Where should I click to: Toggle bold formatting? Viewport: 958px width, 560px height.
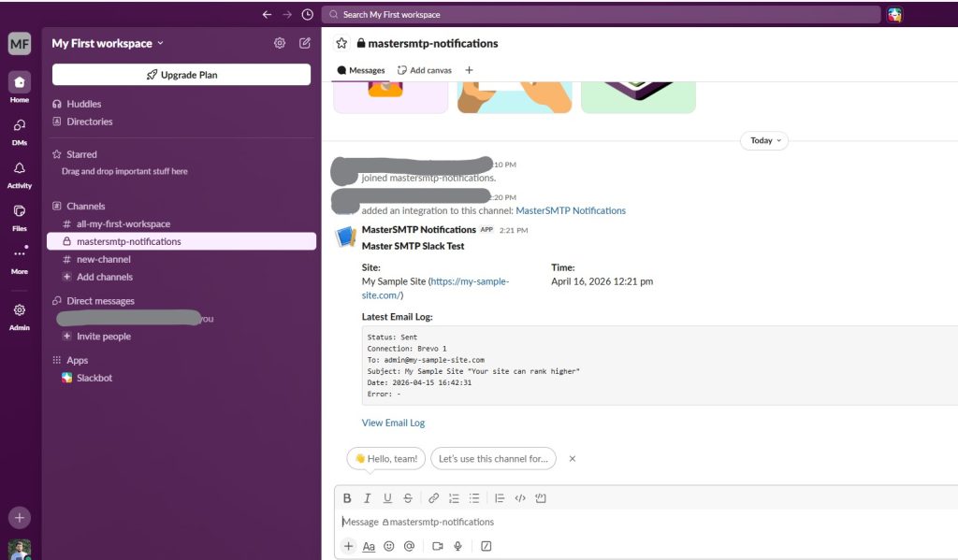pyautogui.click(x=347, y=498)
